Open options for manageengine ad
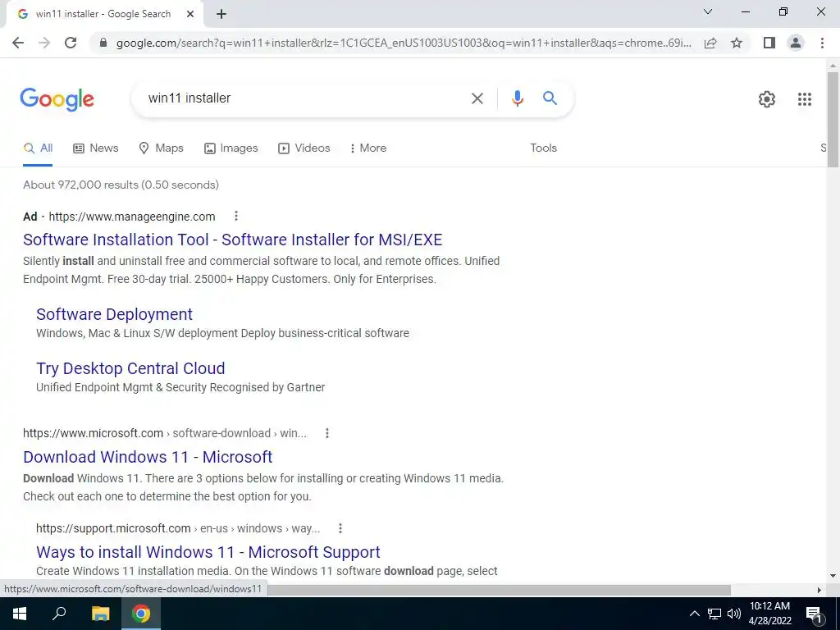Screen dimensions: 840x630 [x=235, y=216]
